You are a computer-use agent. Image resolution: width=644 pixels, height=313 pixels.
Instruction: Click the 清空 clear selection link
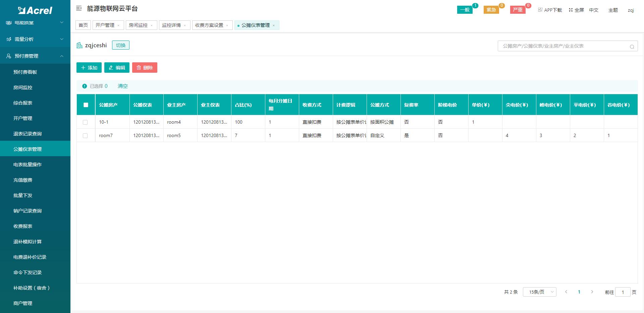pos(123,86)
